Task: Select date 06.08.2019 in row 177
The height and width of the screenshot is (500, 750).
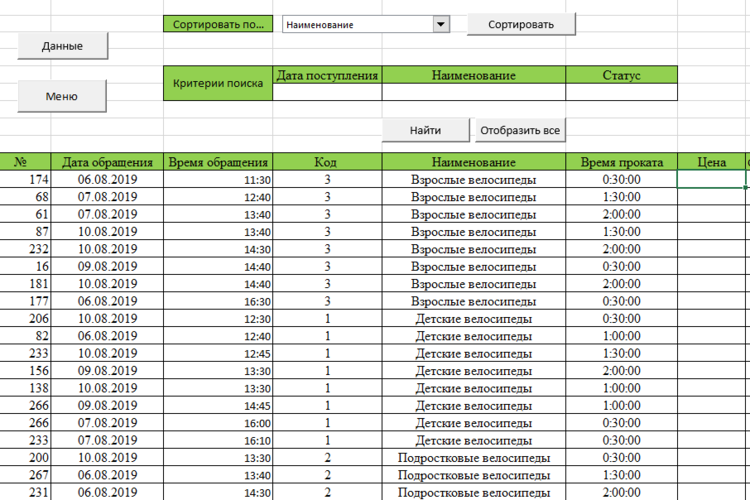Action: (x=107, y=301)
